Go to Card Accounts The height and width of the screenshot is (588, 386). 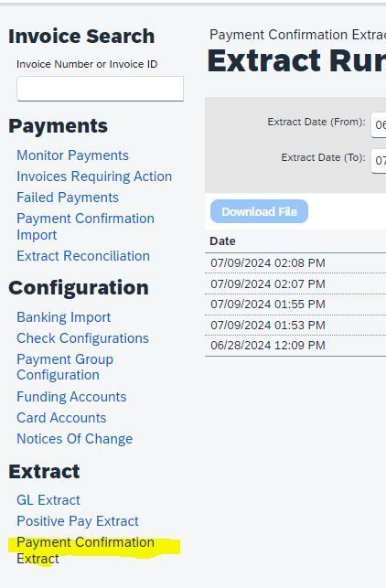[61, 418]
